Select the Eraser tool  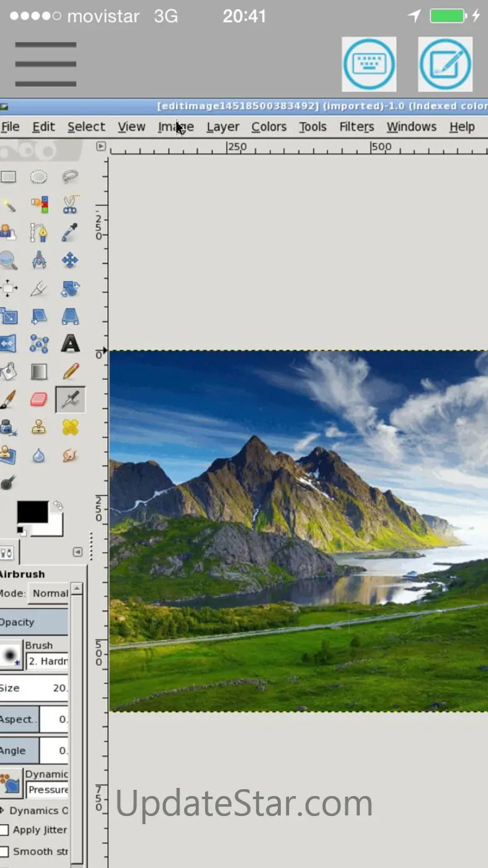[39, 399]
